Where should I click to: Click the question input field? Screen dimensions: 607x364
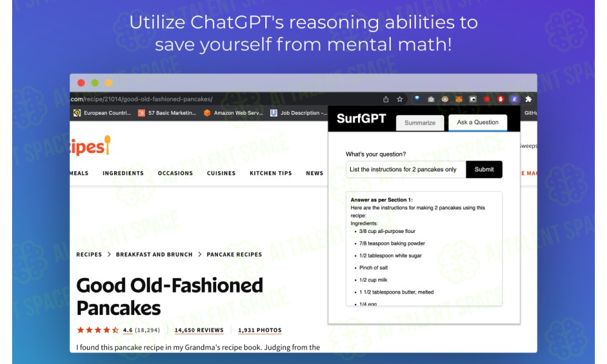click(405, 169)
